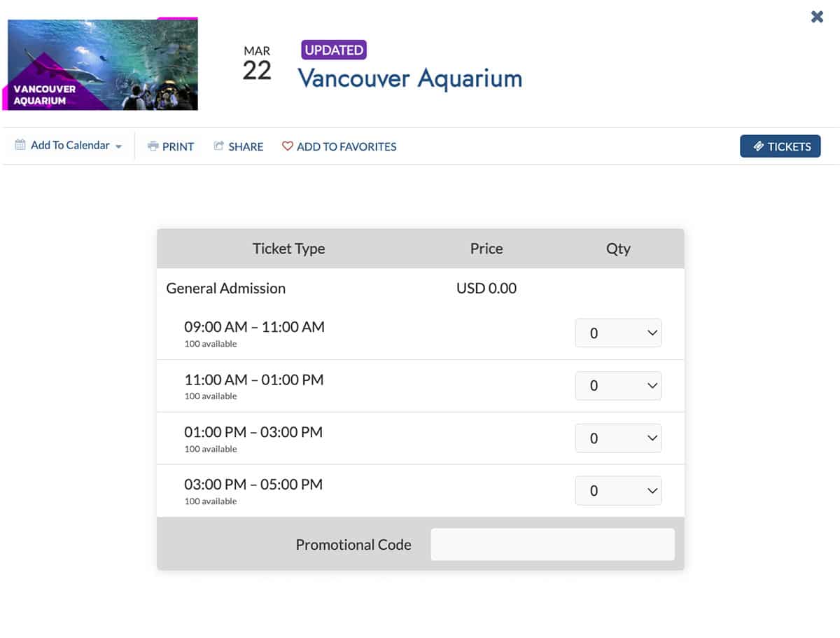Click the heart icon next to ADD TO FAVORITES
This screenshot has height=638, width=840.
(x=287, y=146)
